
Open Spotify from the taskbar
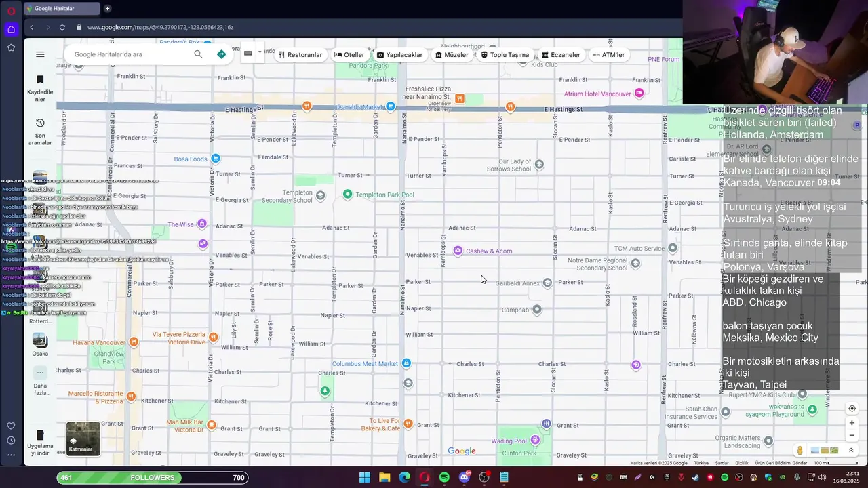(444, 477)
